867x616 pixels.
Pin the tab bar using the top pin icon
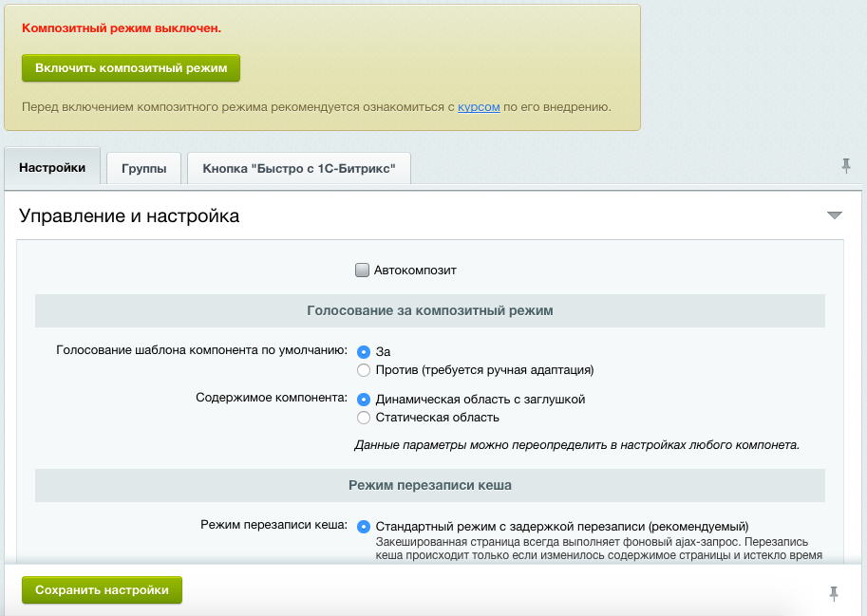[846, 166]
